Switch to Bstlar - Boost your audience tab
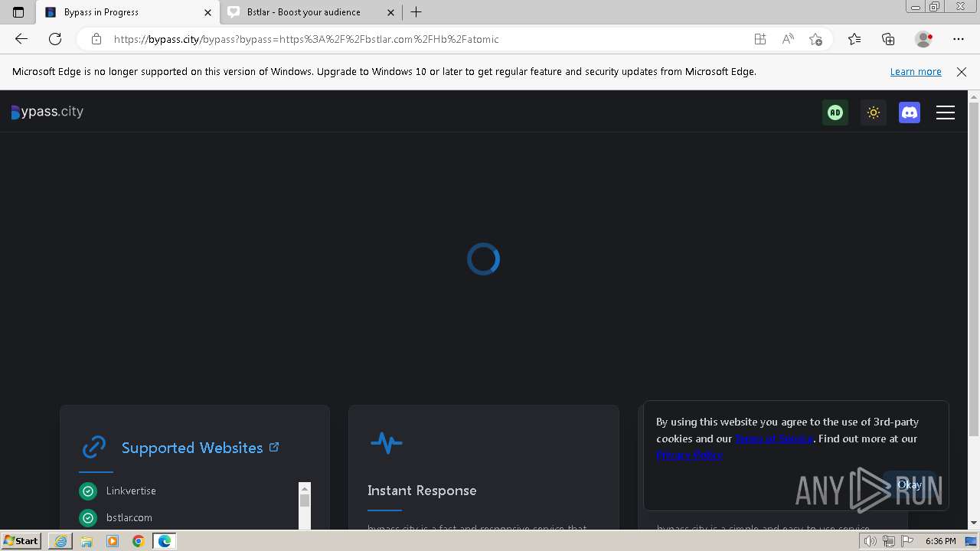The height and width of the screenshot is (551, 980). tap(312, 12)
